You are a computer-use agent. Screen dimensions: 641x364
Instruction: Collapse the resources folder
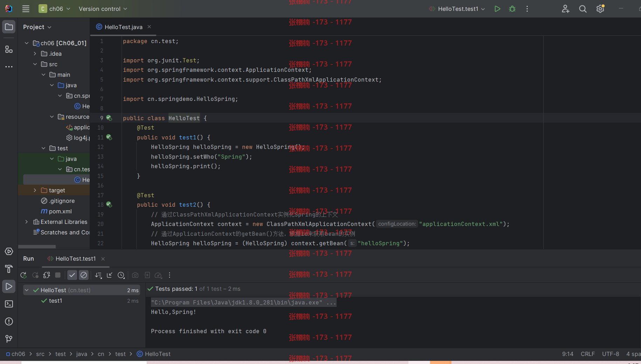52,117
